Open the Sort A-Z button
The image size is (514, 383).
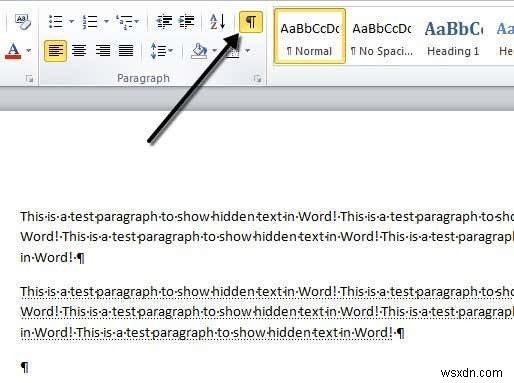(217, 22)
